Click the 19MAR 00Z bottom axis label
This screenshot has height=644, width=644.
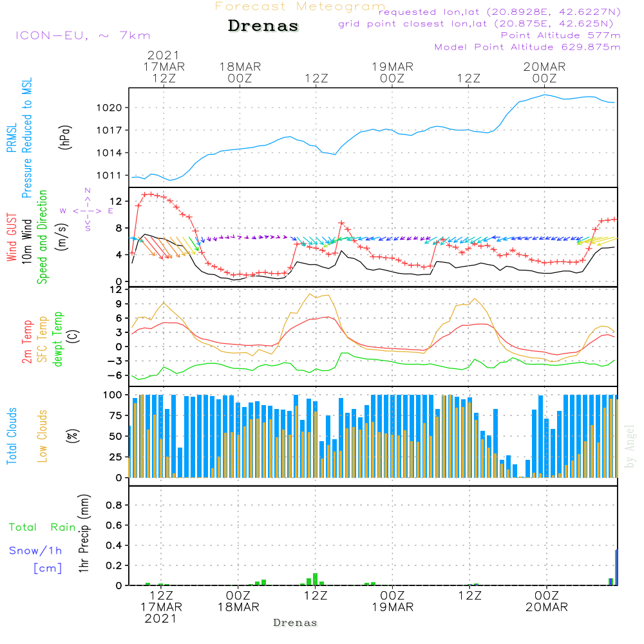(x=392, y=601)
